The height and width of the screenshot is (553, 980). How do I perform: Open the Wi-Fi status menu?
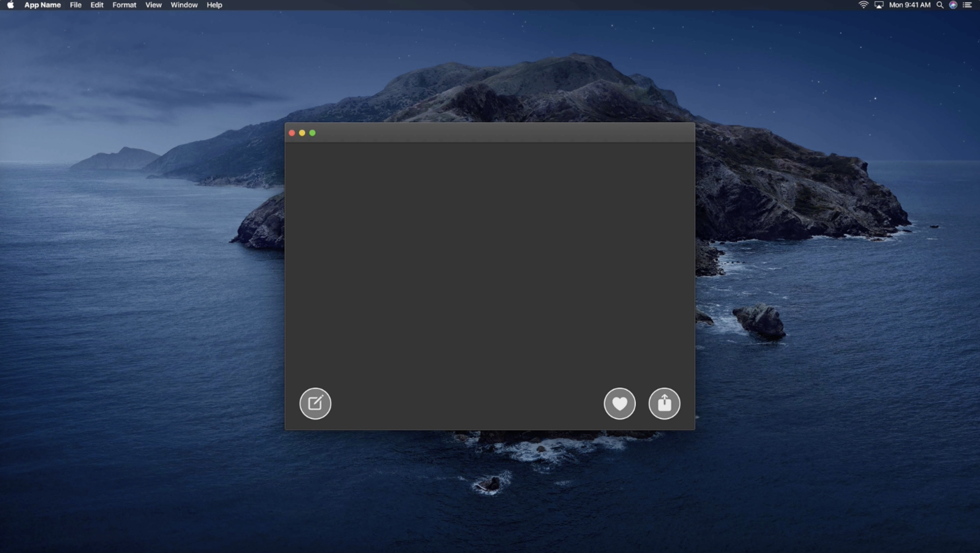863,5
